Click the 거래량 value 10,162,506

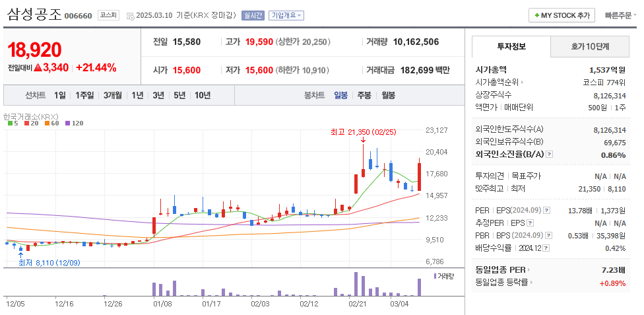pyautogui.click(x=416, y=42)
